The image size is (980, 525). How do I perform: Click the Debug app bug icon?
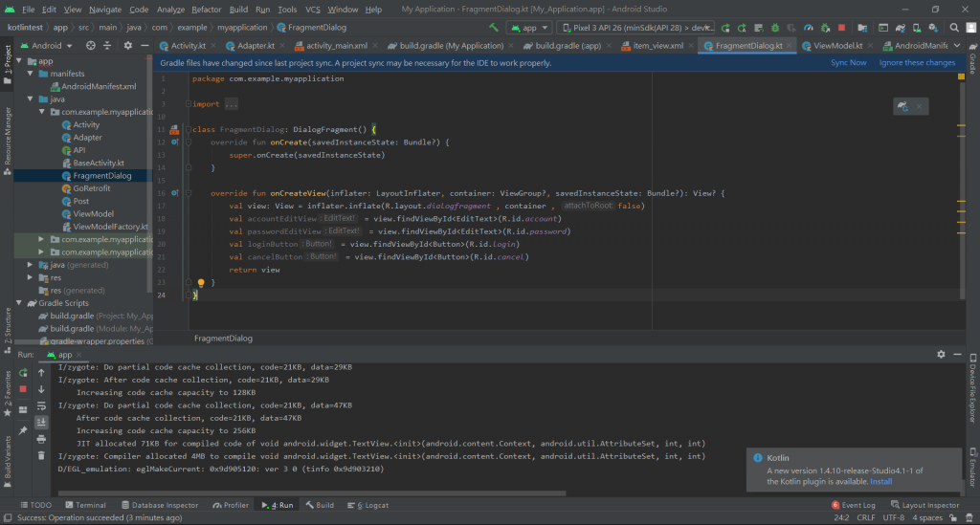775,28
